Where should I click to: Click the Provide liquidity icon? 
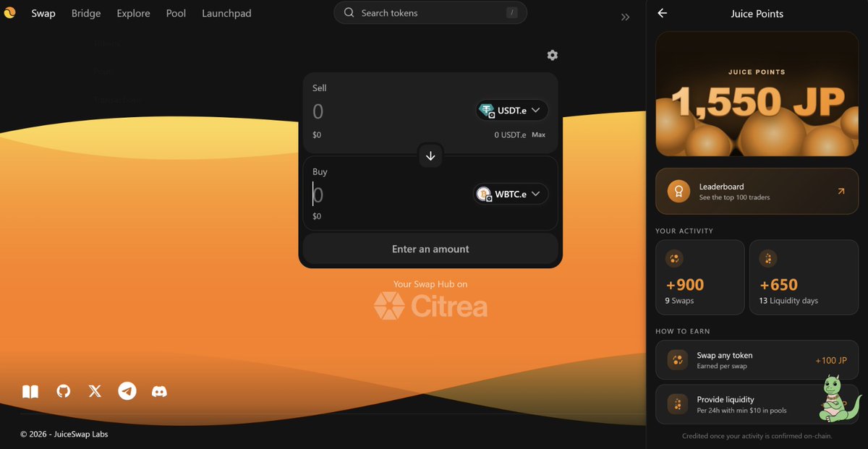[678, 404]
